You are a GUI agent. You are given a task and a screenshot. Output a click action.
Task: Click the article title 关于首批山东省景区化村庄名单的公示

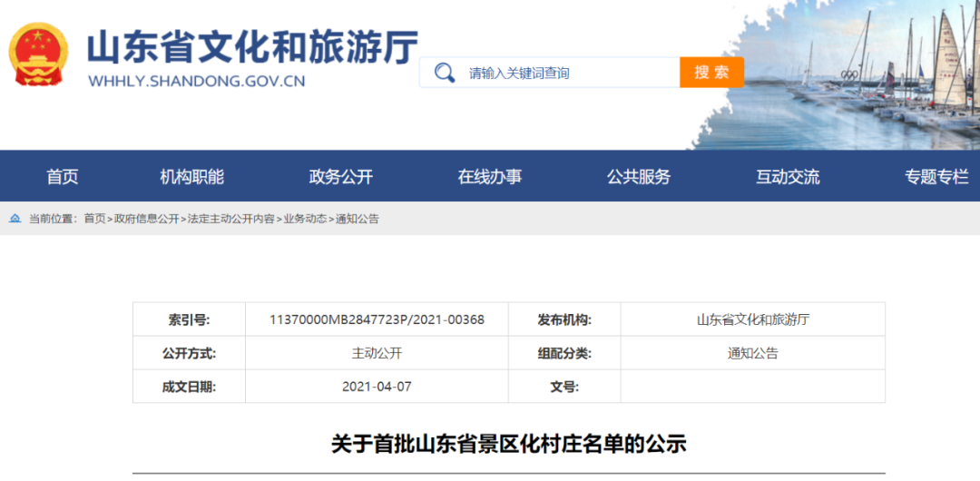coord(508,444)
